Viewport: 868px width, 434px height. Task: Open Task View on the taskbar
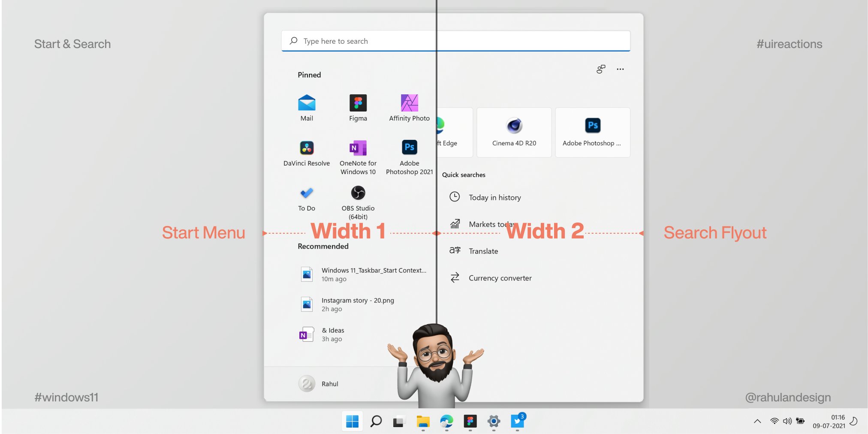click(x=399, y=422)
